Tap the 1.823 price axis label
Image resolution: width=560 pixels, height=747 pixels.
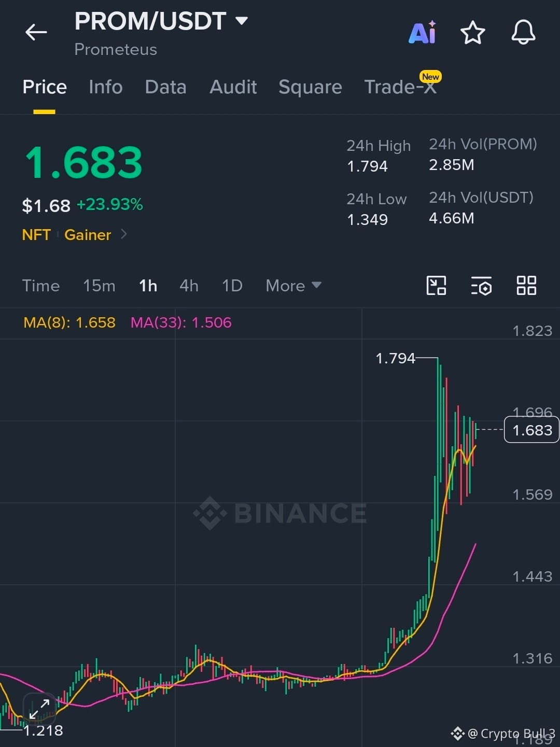coord(532,331)
